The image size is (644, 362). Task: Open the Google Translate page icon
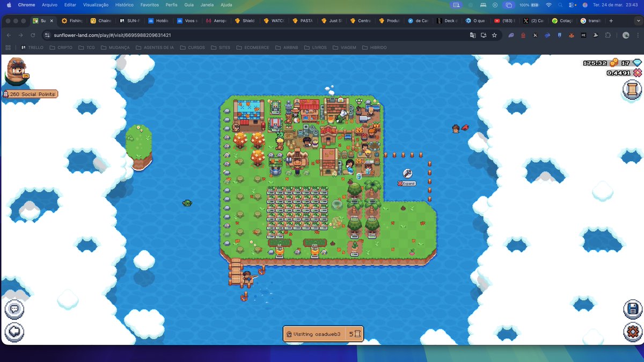pos(473,35)
